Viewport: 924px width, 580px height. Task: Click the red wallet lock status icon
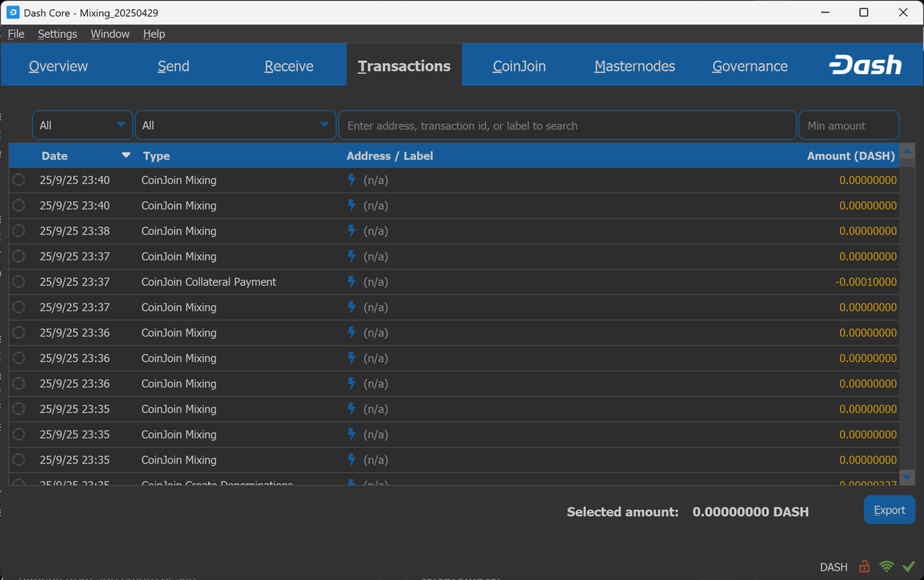point(864,567)
